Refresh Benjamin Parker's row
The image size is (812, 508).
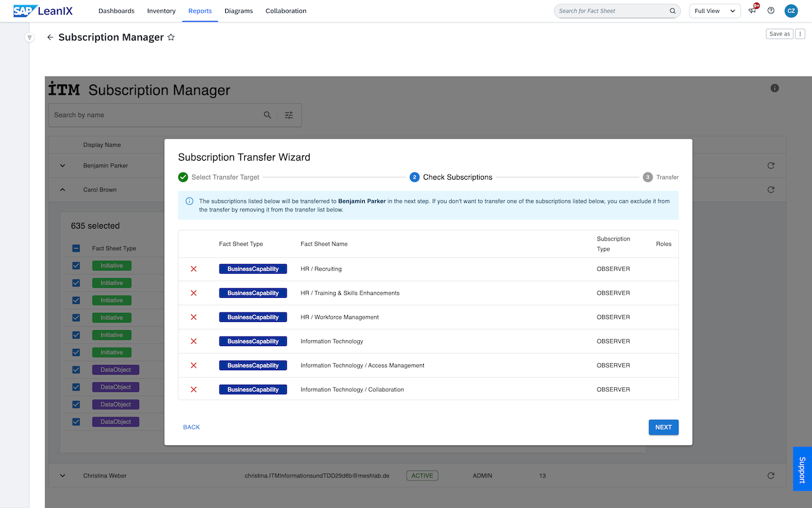tap(771, 166)
